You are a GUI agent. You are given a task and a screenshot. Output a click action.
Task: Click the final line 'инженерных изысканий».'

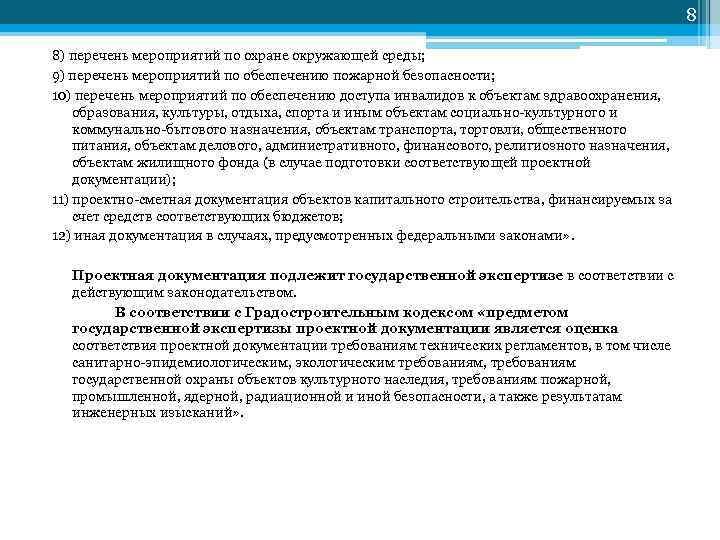[x=158, y=413]
